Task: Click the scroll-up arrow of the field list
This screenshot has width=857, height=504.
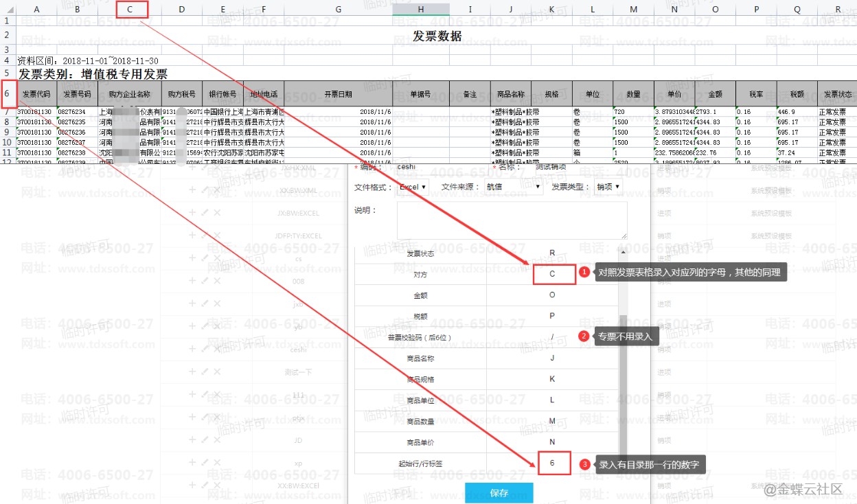Action: (x=623, y=252)
